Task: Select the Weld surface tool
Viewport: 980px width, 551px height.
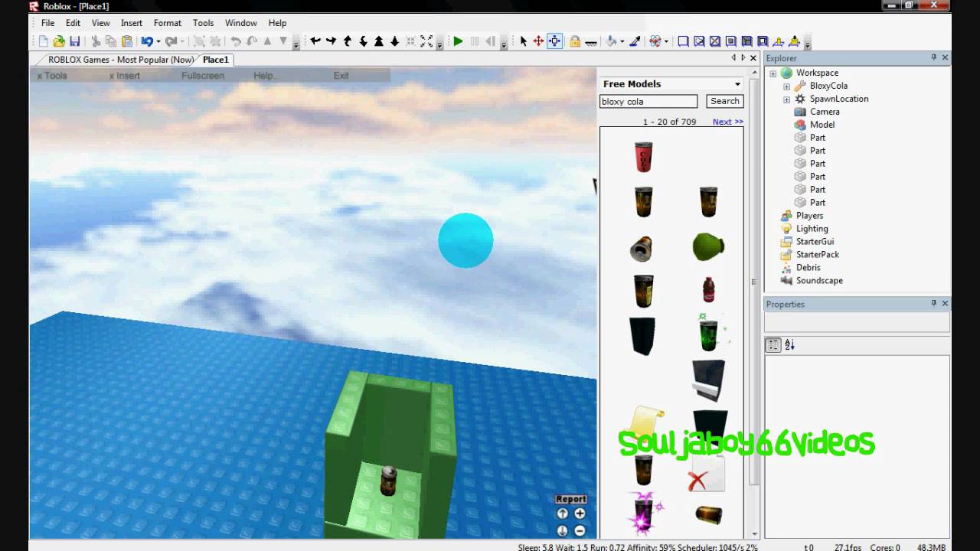Action: [x=715, y=41]
